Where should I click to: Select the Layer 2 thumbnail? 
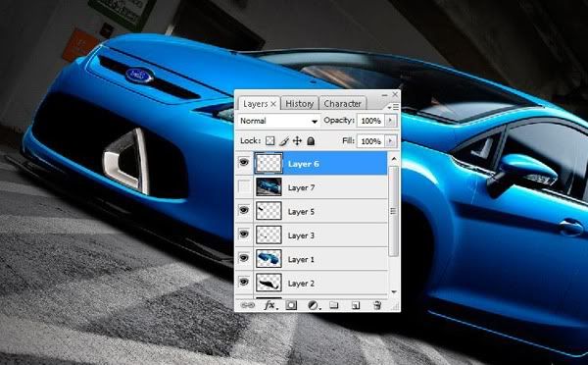click(269, 283)
